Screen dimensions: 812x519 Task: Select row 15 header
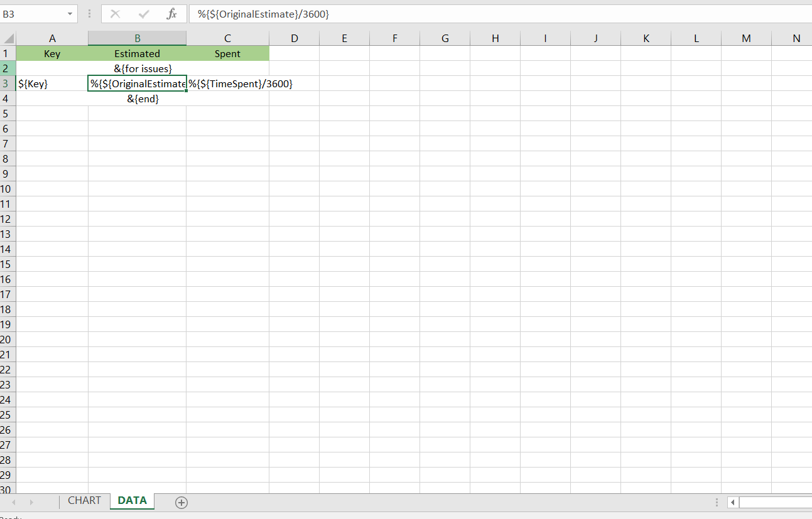[x=8, y=264]
